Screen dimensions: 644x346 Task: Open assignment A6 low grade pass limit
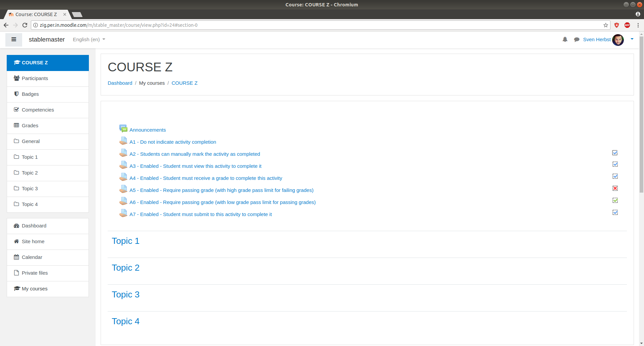click(x=222, y=202)
